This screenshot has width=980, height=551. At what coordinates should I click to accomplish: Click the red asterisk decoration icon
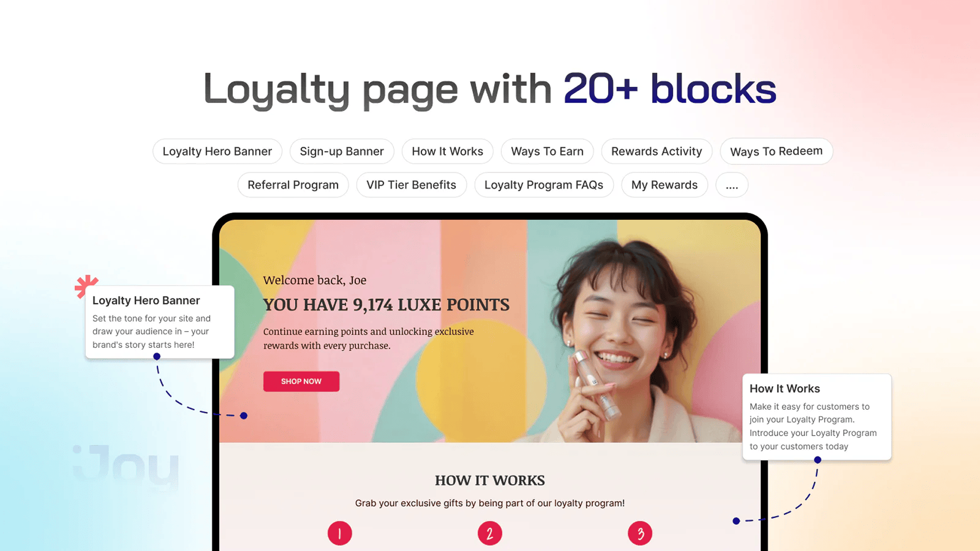point(85,286)
